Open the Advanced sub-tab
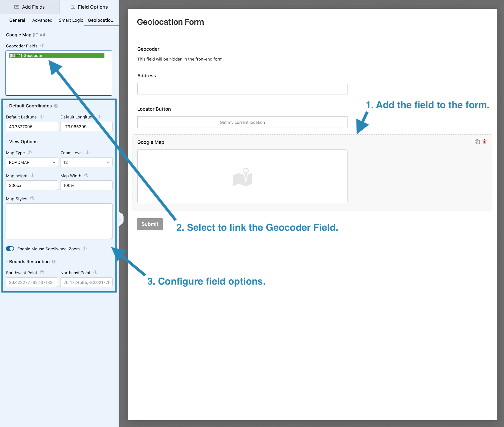This screenshot has height=427, width=504. tap(42, 20)
